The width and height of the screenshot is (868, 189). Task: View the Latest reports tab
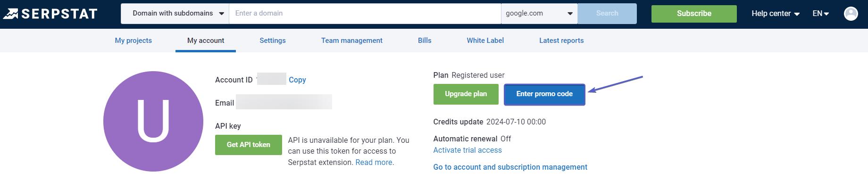(561, 41)
